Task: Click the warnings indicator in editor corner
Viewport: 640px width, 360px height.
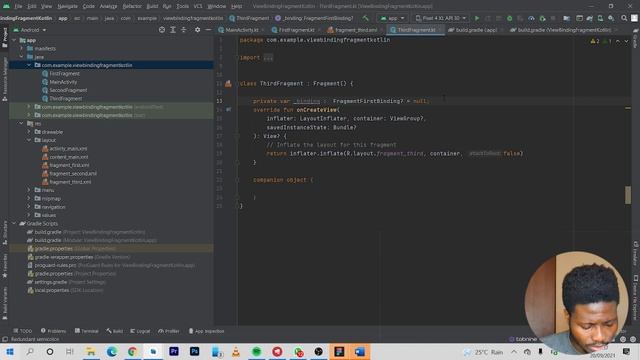Action: point(595,41)
